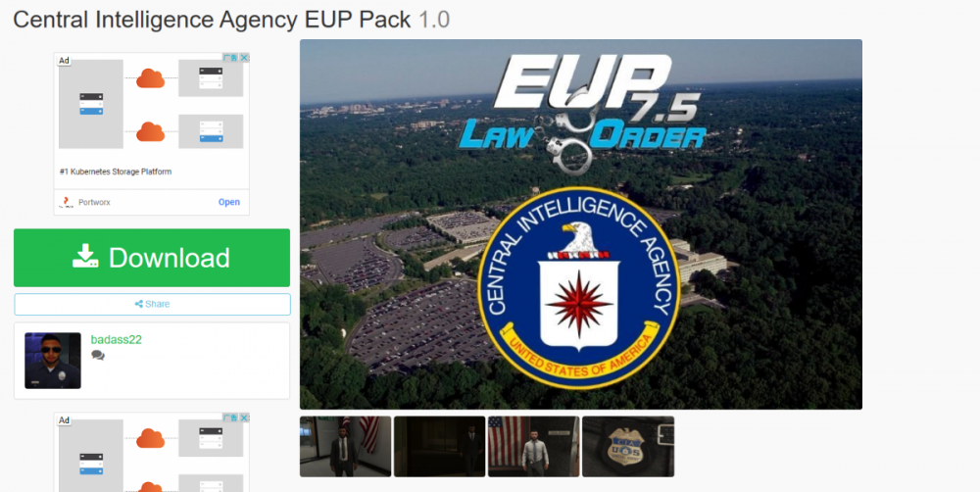Click AdChoices info icon on Portworx ad
This screenshot has height=492, width=980.
[232, 58]
